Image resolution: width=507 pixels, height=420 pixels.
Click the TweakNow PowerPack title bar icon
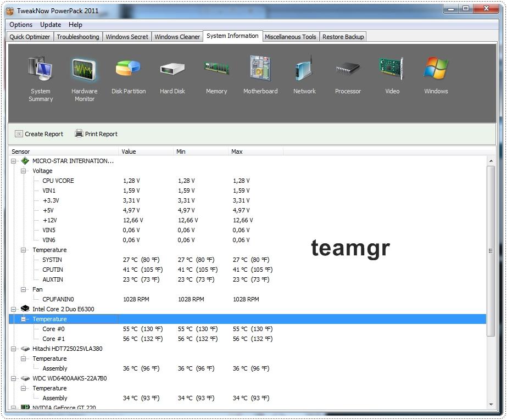click(10, 10)
